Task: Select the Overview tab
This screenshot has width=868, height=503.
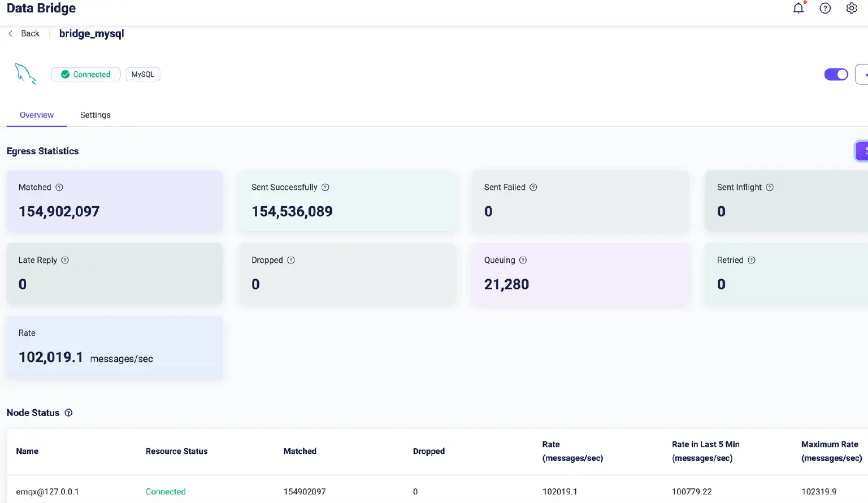Action: point(37,115)
